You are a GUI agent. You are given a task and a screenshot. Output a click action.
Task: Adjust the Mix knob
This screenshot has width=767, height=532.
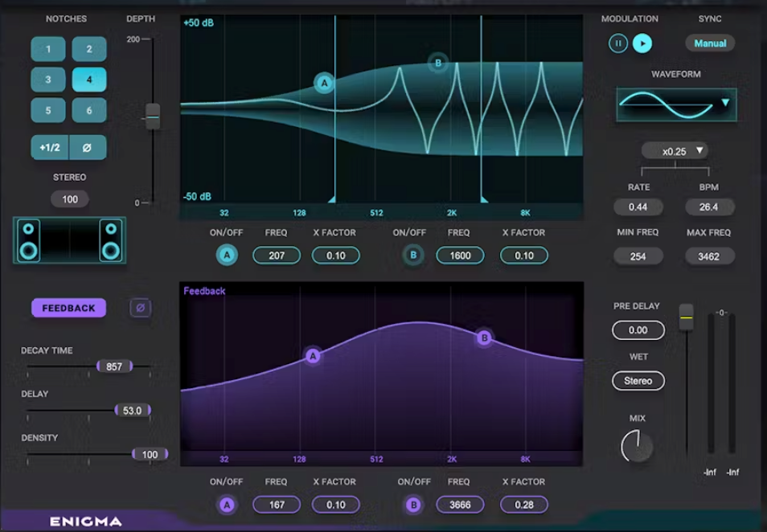[638, 444]
